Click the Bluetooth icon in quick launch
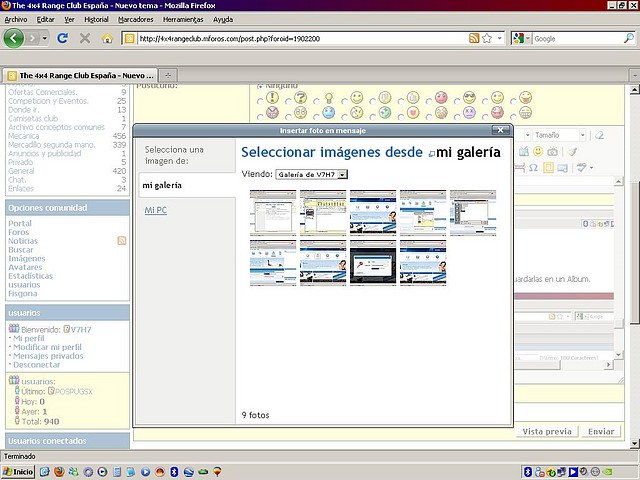The width and height of the screenshot is (640, 480). point(174,472)
